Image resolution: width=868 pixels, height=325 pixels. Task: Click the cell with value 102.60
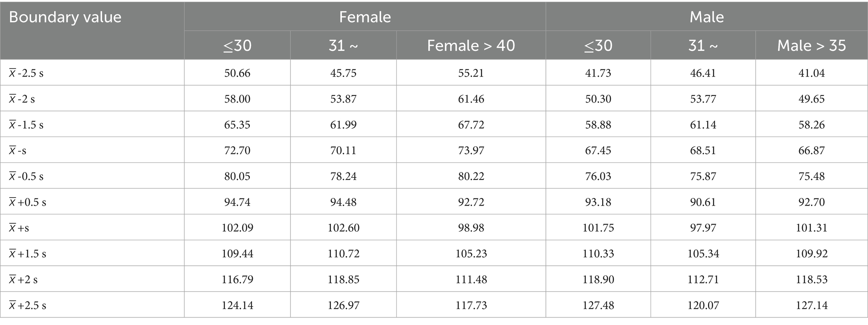coord(343,228)
